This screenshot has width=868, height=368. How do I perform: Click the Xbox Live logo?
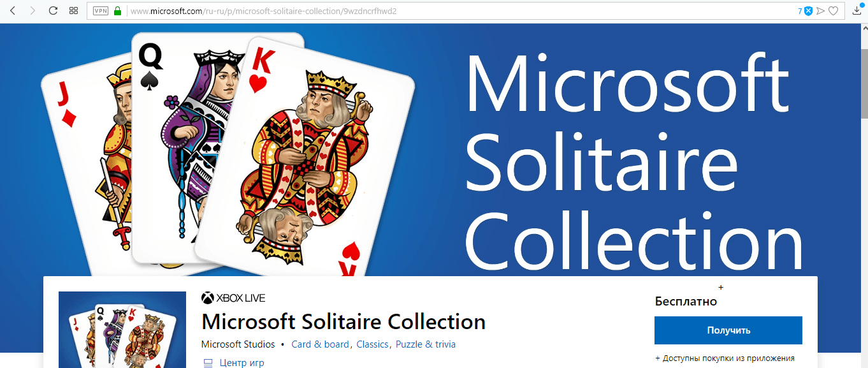(x=233, y=298)
